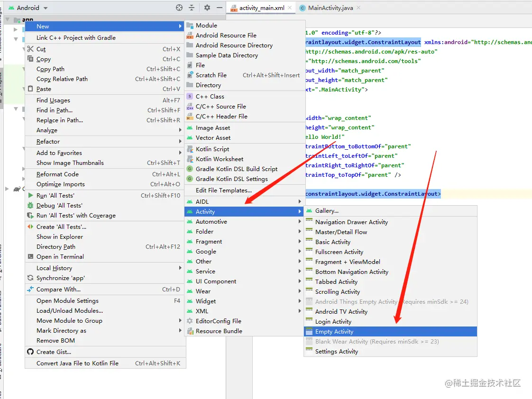This screenshot has height=399, width=532.
Task: Click C/C++ Header File icon
Action: click(190, 116)
